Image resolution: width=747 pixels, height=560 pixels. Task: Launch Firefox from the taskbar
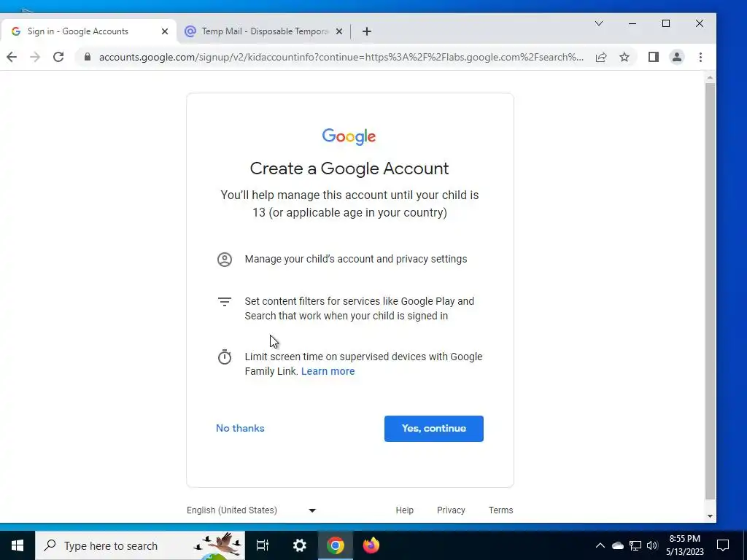pos(371,545)
